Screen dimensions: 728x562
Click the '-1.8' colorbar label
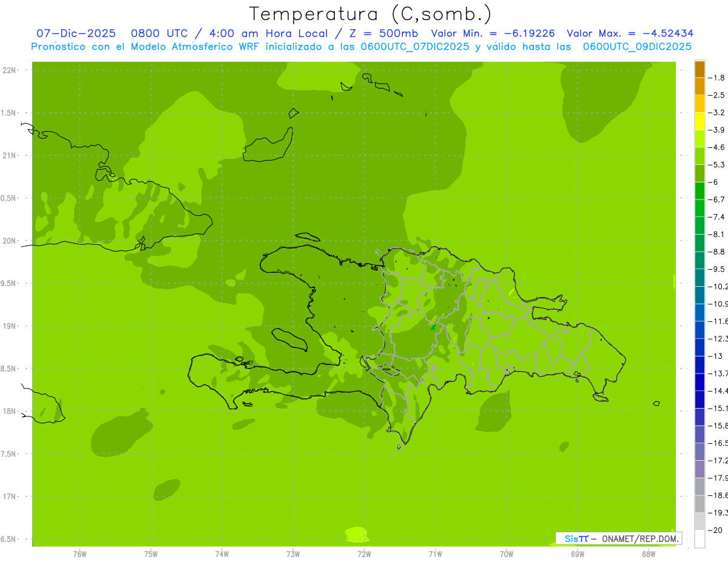tap(716, 78)
